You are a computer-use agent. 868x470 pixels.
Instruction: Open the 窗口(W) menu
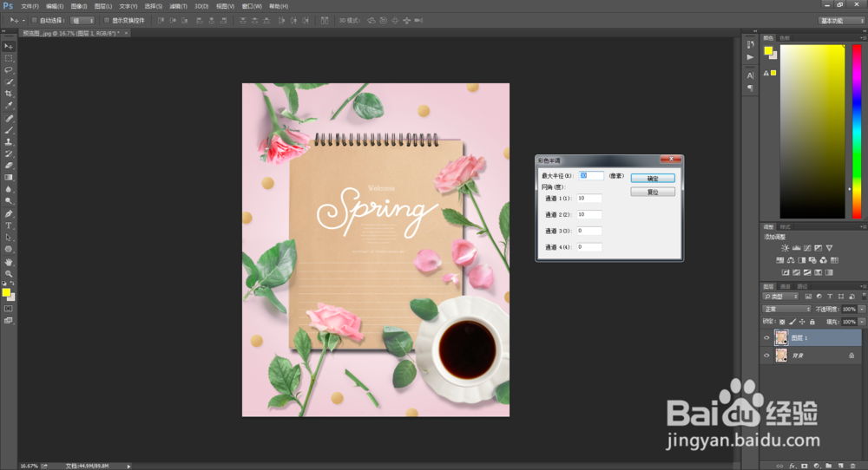[x=252, y=6]
